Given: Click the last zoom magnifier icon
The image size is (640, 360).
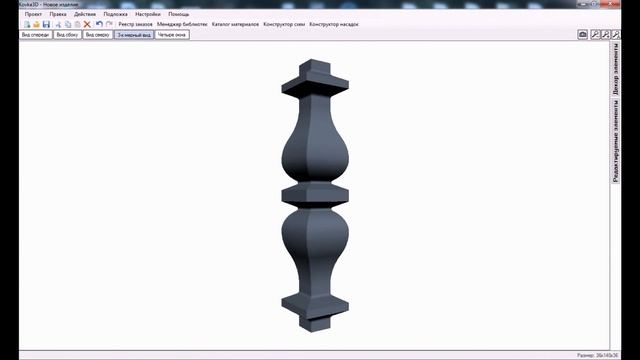Looking at the screenshot, I should 616,35.
